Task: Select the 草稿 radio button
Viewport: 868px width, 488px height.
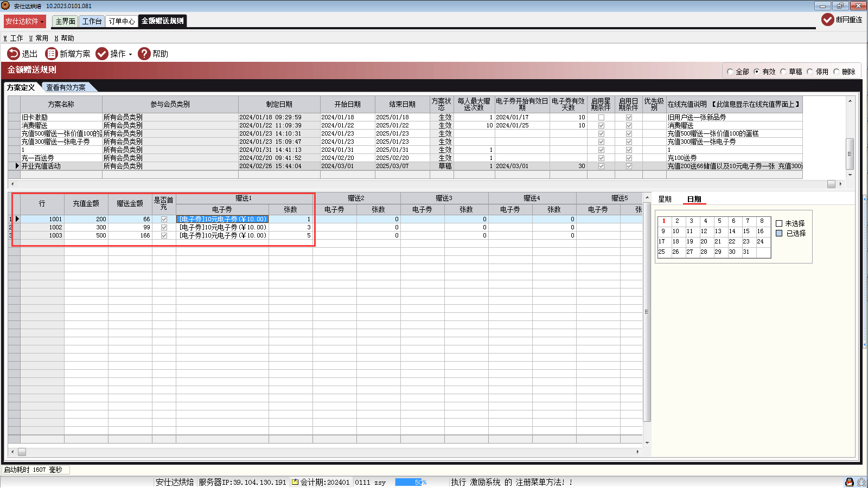Action: [x=783, y=72]
